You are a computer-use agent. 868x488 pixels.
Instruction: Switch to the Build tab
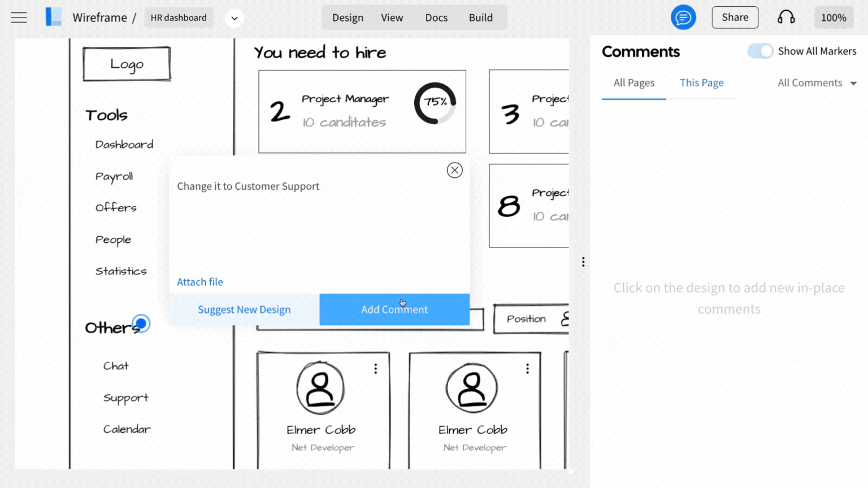pyautogui.click(x=481, y=18)
